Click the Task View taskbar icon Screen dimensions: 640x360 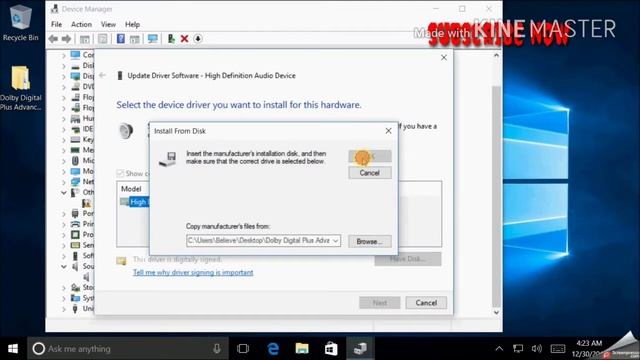(x=243, y=349)
